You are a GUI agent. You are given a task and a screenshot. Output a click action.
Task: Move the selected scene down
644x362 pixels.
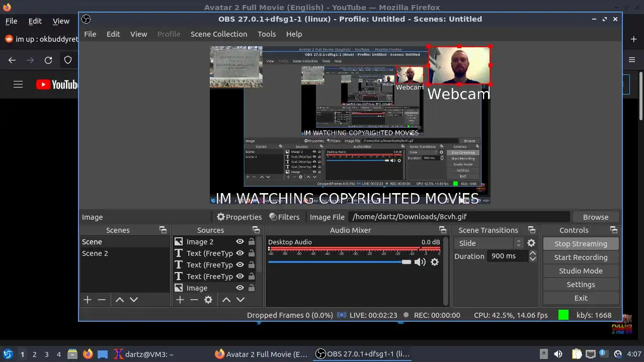tap(134, 300)
